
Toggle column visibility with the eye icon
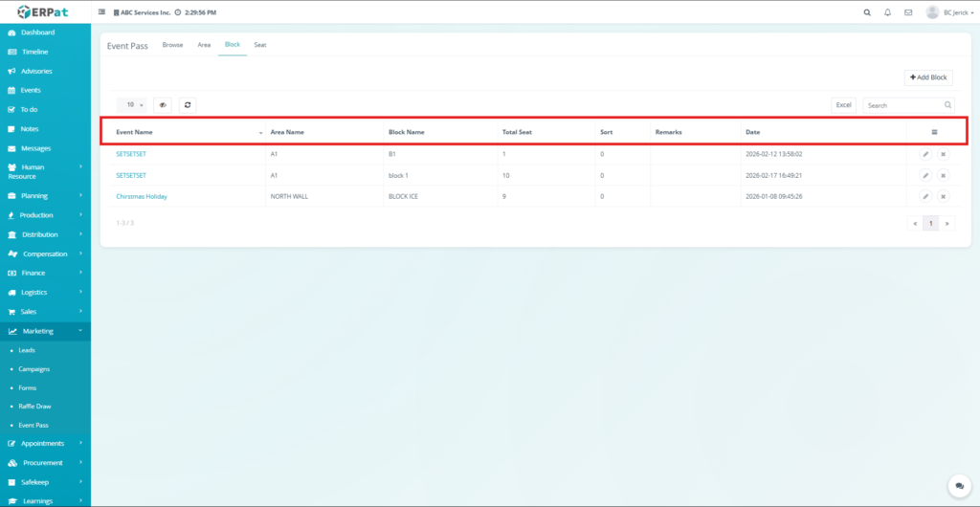163,104
